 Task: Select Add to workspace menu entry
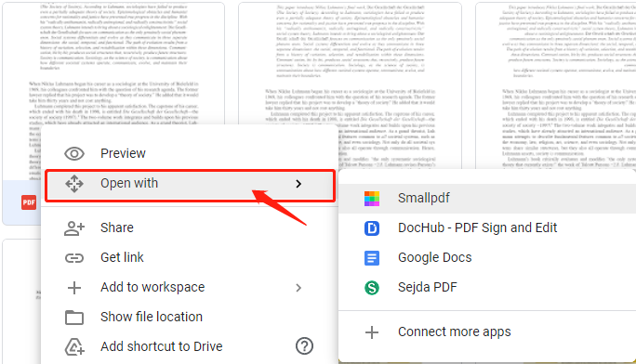click(189, 288)
